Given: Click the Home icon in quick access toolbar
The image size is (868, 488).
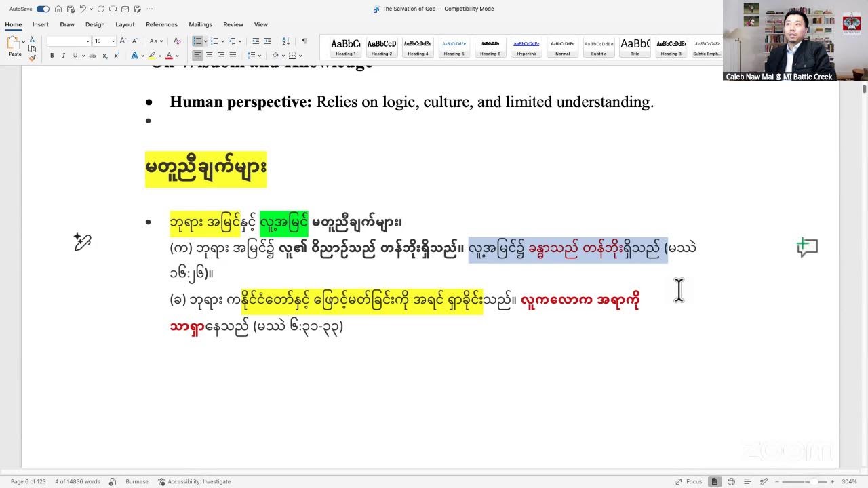Looking at the screenshot, I should tap(58, 9).
